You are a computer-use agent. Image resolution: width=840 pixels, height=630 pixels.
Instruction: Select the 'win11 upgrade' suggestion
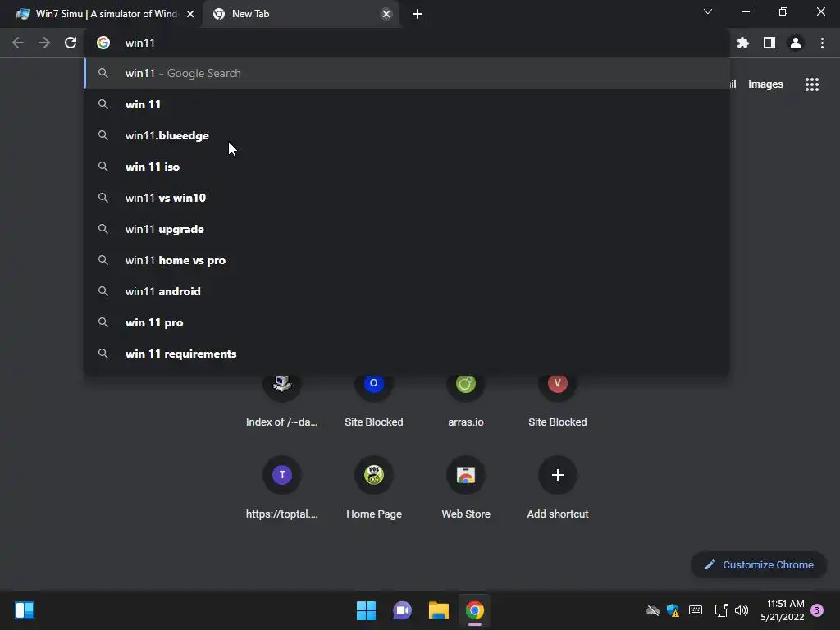pyautogui.click(x=407, y=229)
